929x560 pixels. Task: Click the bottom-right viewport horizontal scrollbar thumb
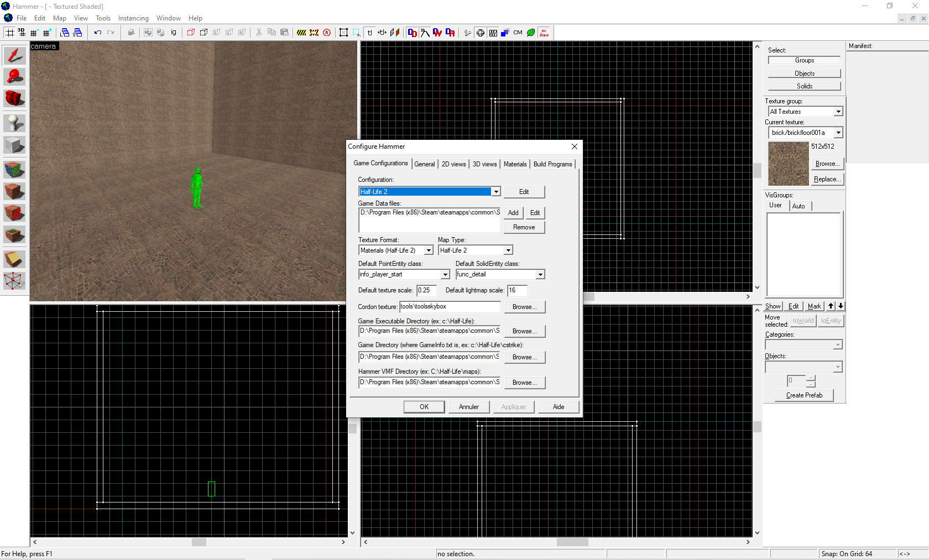(572, 542)
